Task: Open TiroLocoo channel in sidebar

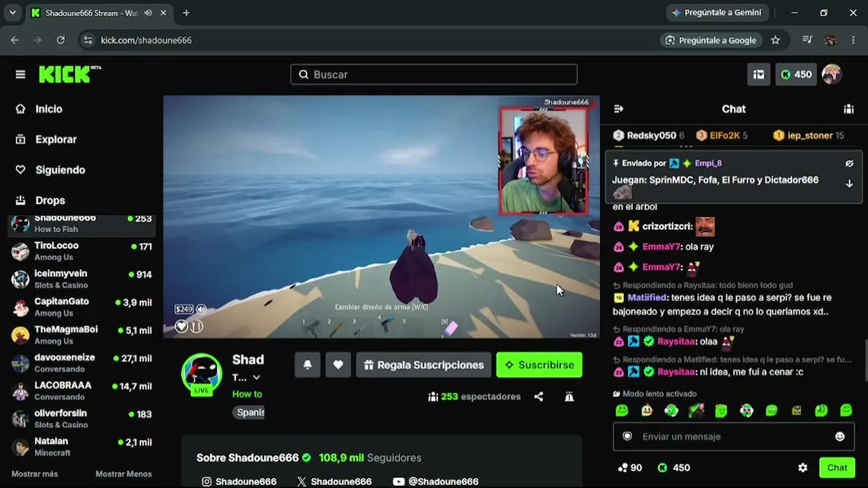Action: (x=81, y=251)
